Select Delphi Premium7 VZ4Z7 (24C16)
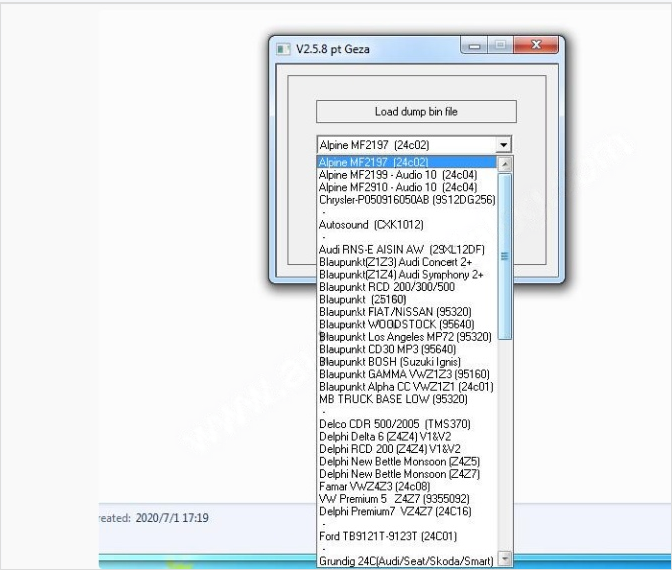The width and height of the screenshot is (672, 570). 407,511
